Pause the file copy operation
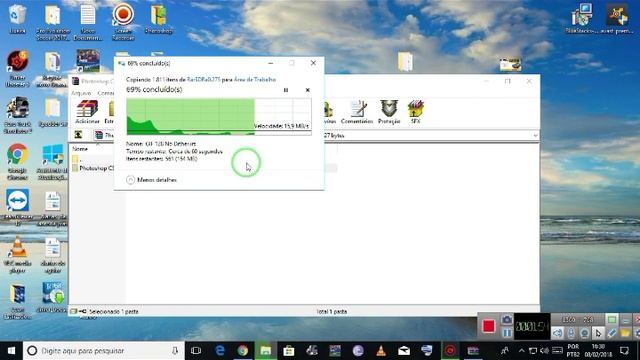 point(286,90)
